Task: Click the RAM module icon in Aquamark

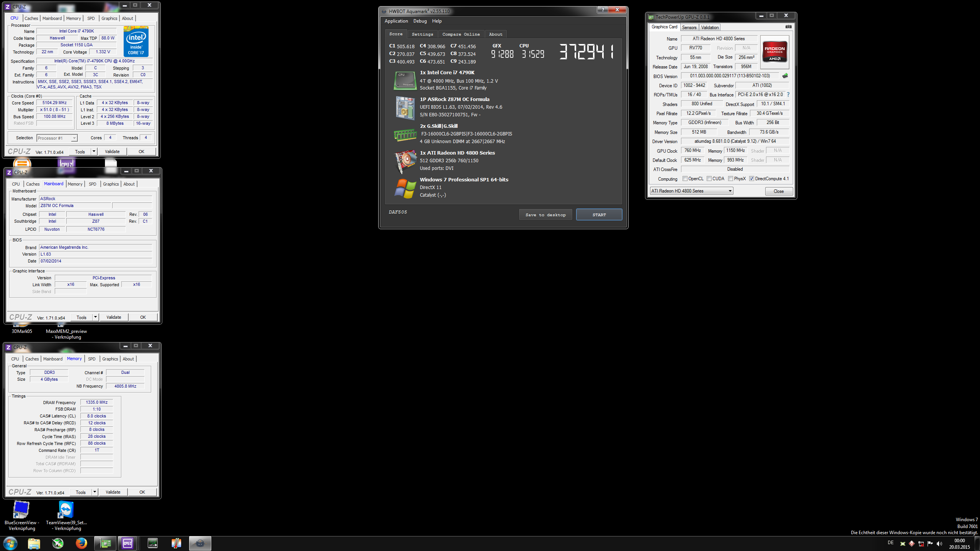Action: 405,135
